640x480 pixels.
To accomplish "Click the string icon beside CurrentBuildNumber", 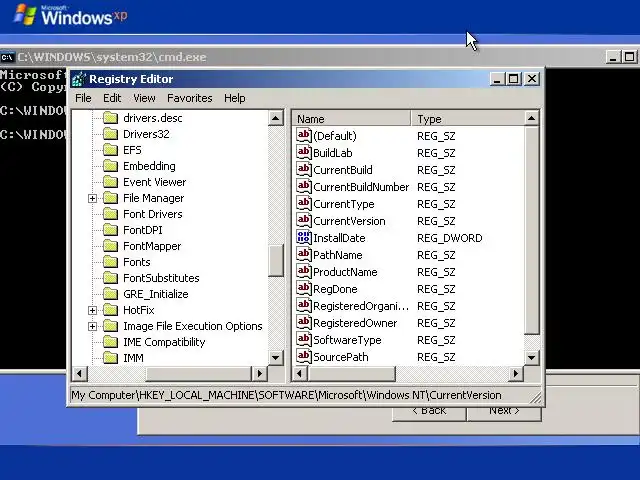I will tap(304, 187).
